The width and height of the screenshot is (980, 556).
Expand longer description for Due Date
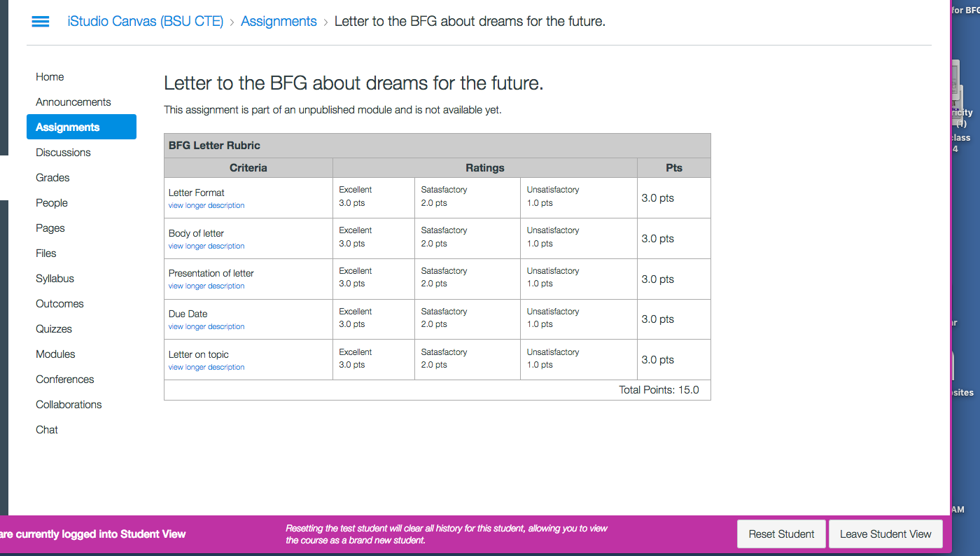point(206,327)
